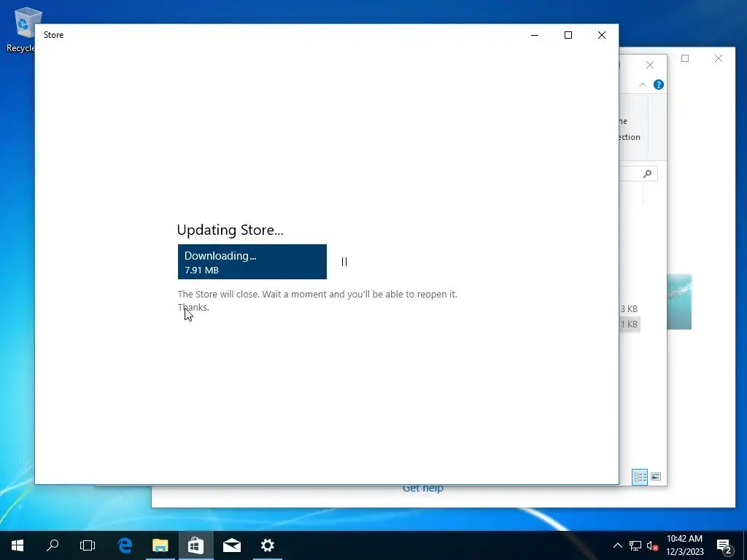
Task: Launch Microsoft Edge from taskbar
Action: pyautogui.click(x=125, y=545)
